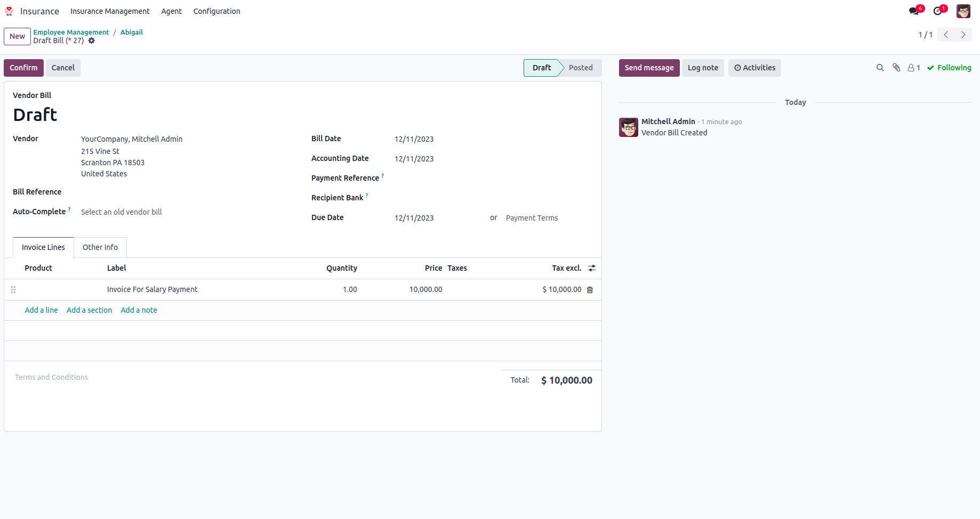980x519 pixels.
Task: Open the gear actions menu beside Draft Bill
Action: click(92, 40)
